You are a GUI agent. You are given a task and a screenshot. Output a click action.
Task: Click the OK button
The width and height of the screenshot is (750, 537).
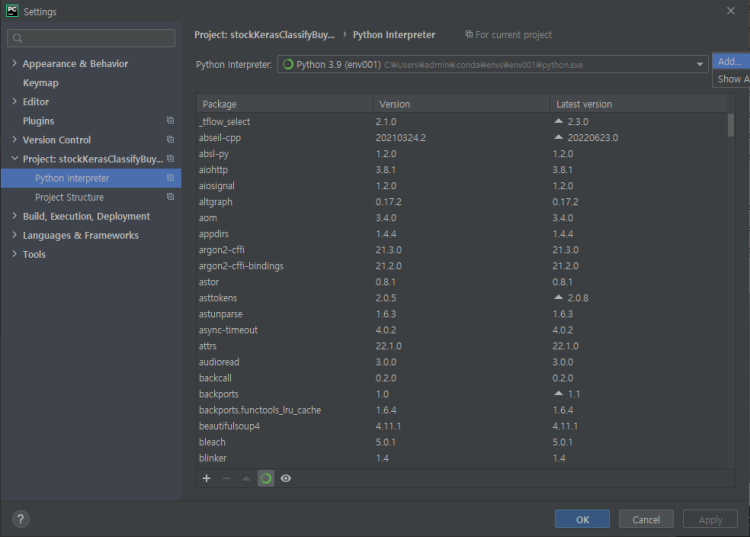582,519
